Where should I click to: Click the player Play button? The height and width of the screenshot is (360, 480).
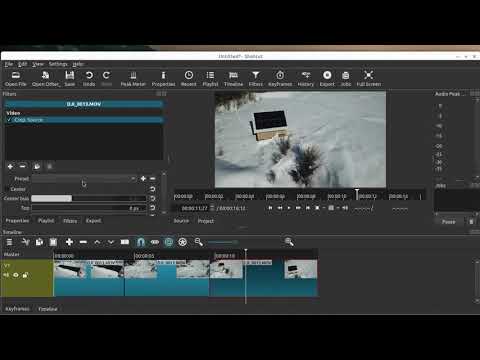point(289,208)
